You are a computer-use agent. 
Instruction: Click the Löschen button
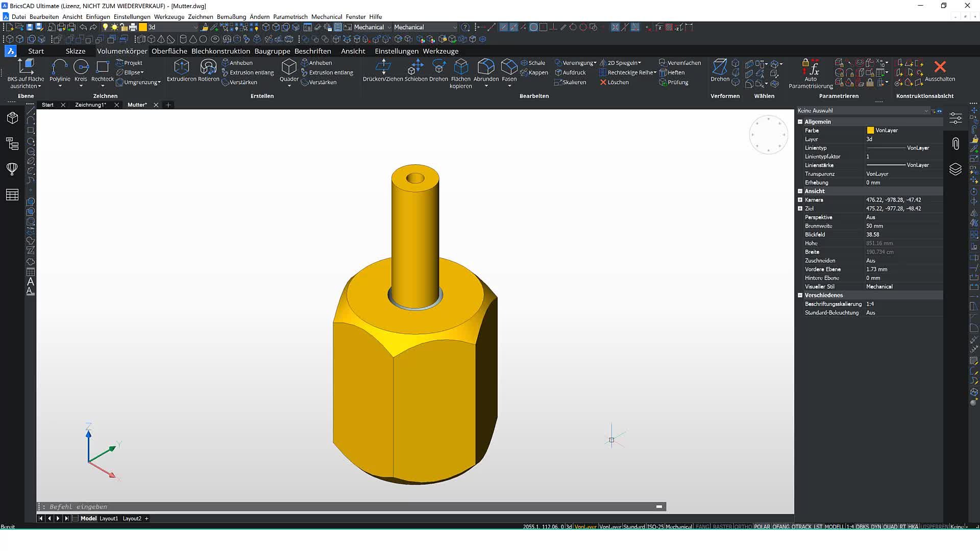(614, 82)
